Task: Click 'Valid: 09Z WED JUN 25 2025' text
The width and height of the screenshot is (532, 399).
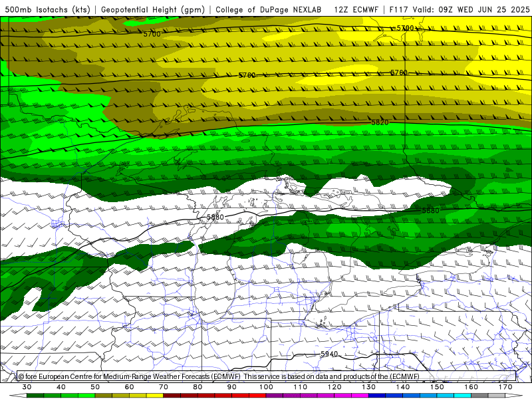Action: [471, 10]
